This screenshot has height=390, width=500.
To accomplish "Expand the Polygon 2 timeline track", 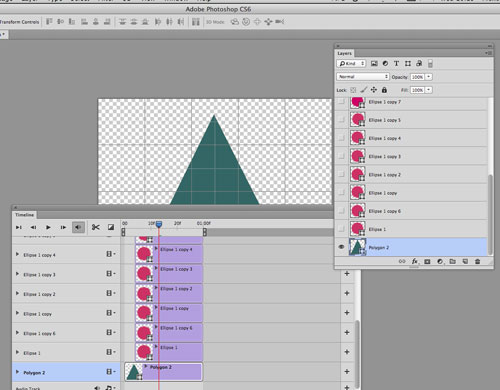I will coord(17,372).
